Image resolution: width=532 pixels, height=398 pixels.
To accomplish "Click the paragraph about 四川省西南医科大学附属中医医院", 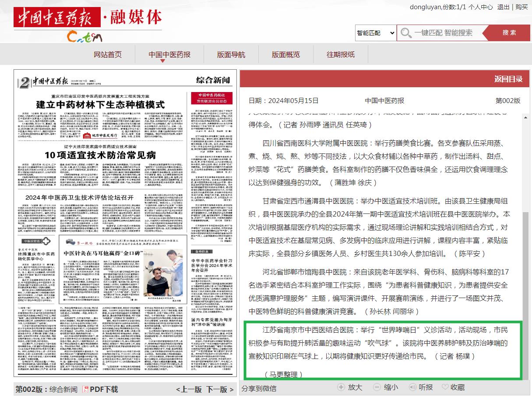I will [379, 163].
